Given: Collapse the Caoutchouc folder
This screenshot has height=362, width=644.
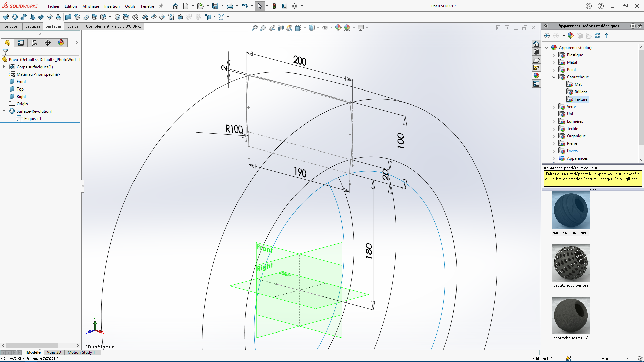Looking at the screenshot, I should click(554, 77).
